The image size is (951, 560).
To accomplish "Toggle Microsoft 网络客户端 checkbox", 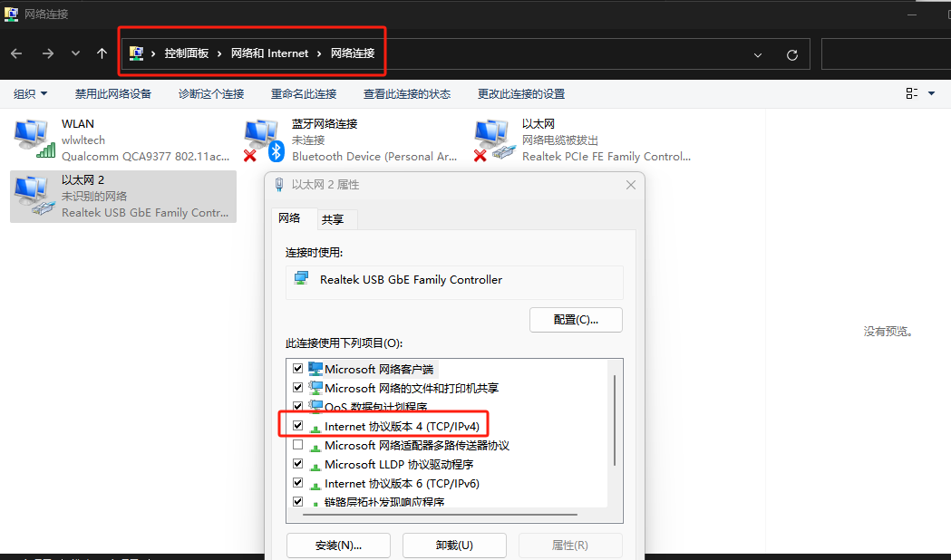I will [x=297, y=369].
